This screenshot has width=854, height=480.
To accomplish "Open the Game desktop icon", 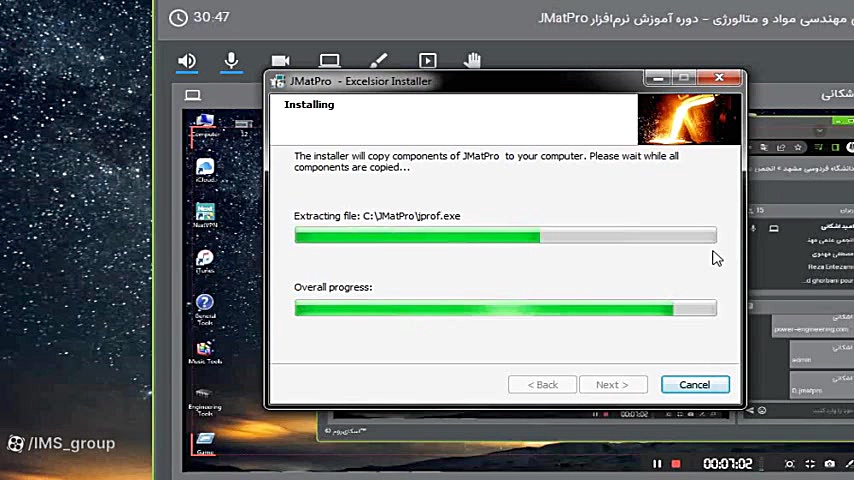I will tap(205, 443).
